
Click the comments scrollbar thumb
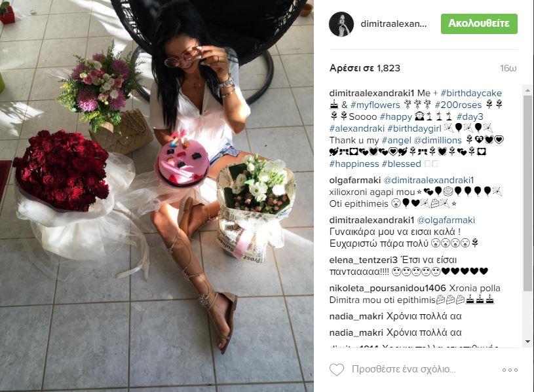[x=527, y=192]
